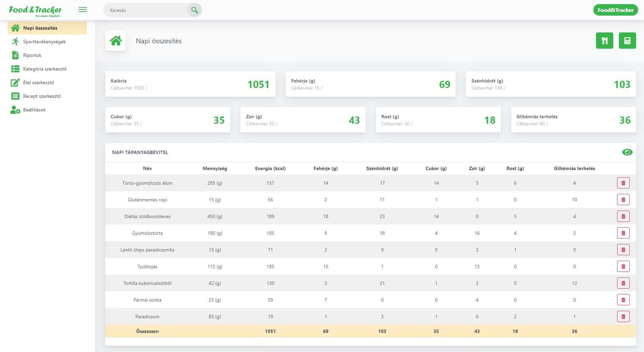Click the home icon beside Napi összesítés heading
This screenshot has height=352, width=644.
[x=115, y=41]
